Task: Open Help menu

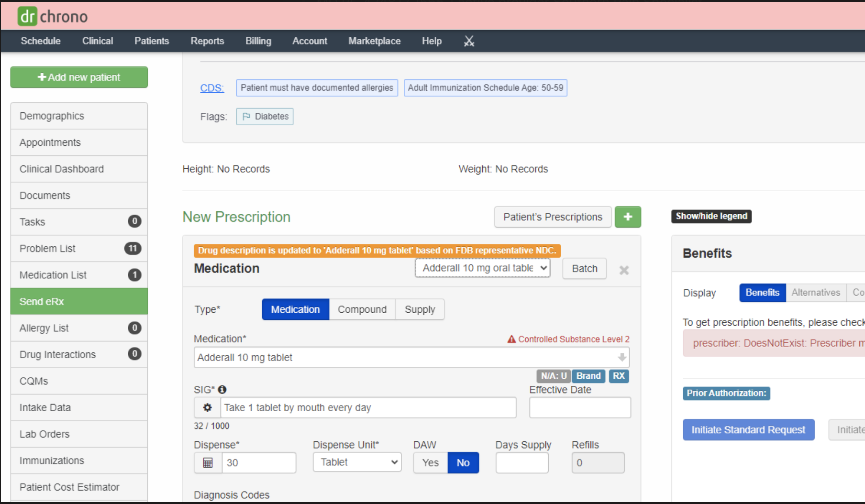Action: tap(432, 41)
